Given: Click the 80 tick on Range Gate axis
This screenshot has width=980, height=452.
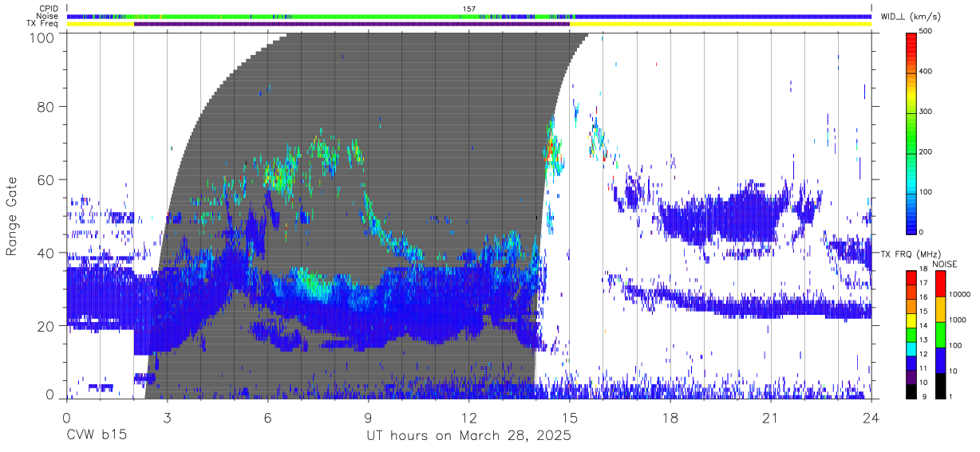Looking at the screenshot, I should pos(47,106).
